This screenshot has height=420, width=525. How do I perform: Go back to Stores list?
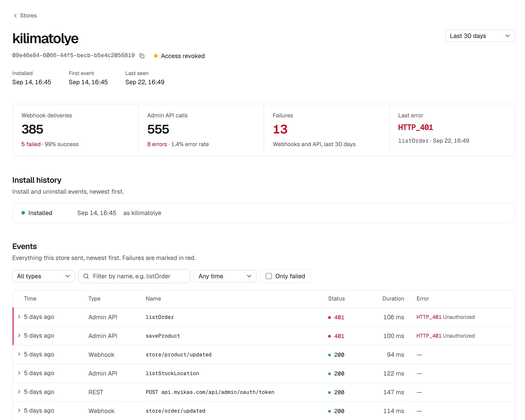click(x=25, y=15)
